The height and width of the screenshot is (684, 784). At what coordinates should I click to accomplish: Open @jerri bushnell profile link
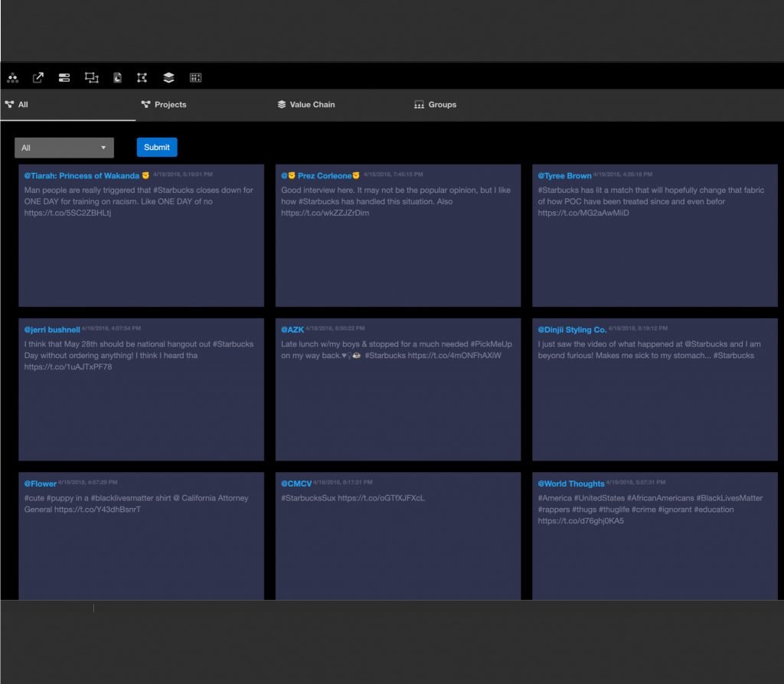(52, 330)
